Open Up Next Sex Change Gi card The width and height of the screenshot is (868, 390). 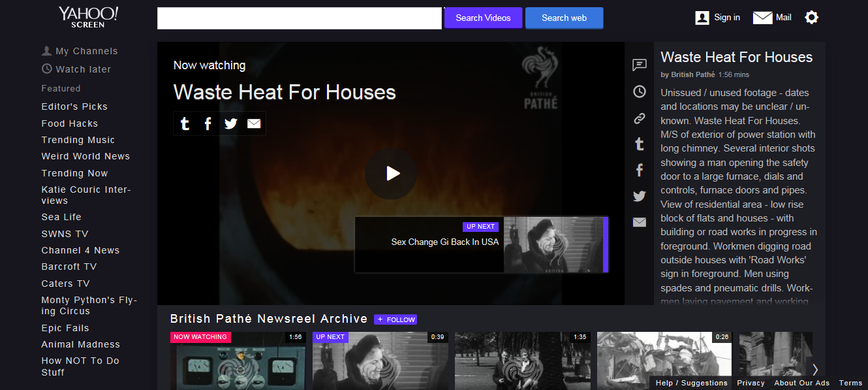482,244
